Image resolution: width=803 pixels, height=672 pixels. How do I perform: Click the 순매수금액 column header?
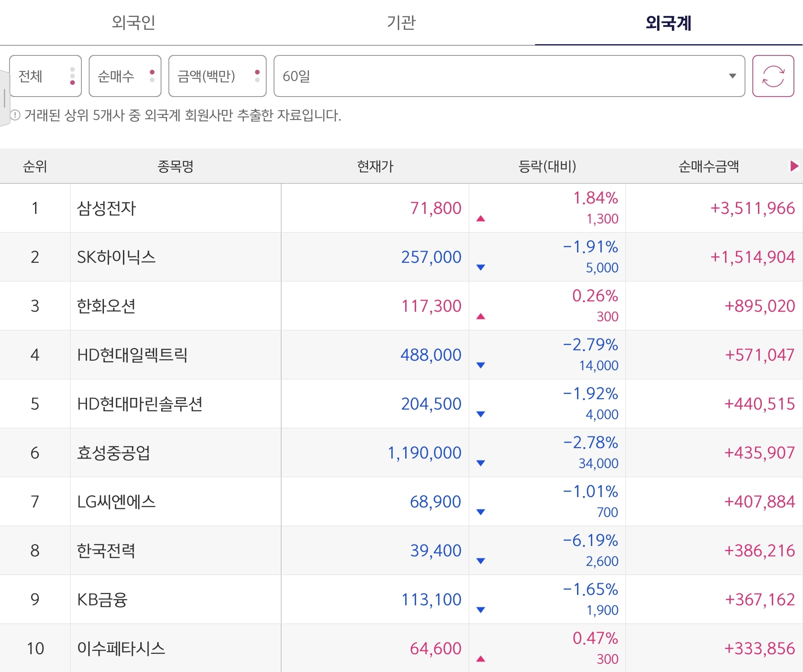[709, 166]
